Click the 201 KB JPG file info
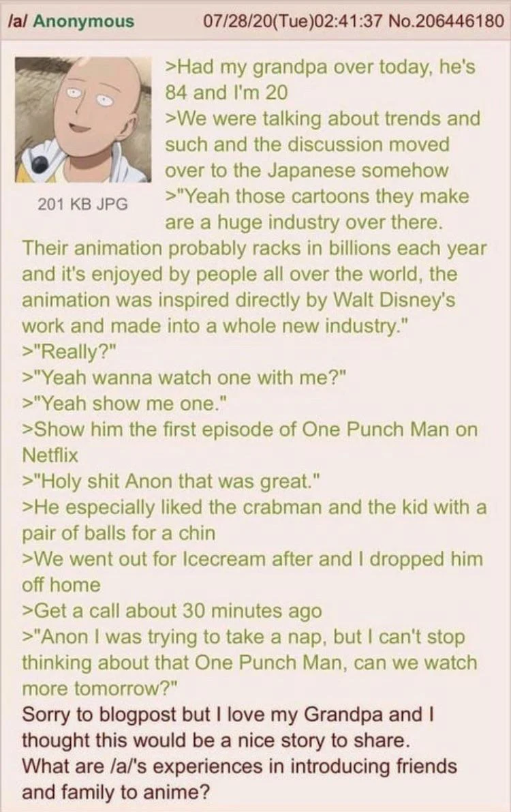The width and height of the screenshot is (511, 812). 83,204
